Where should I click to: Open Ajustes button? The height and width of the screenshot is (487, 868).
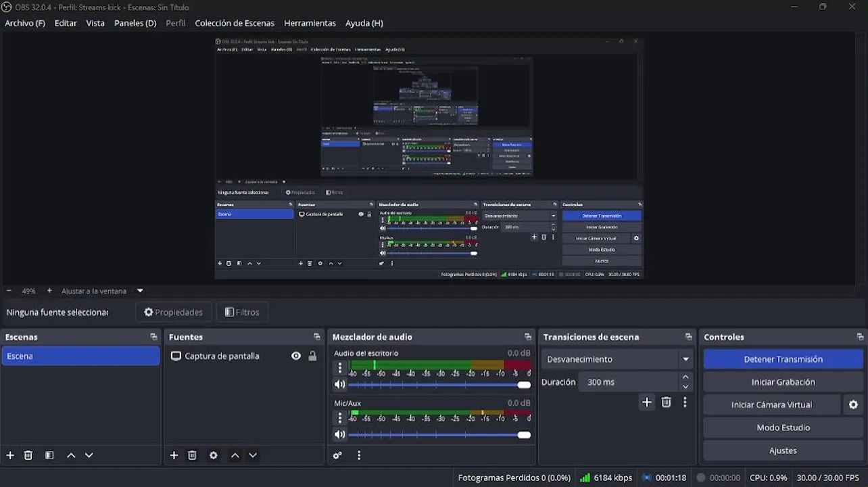(x=783, y=450)
